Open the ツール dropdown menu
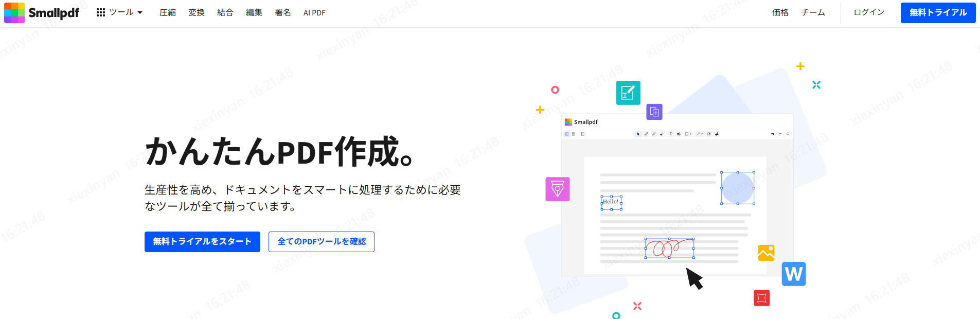980x319 pixels. pos(119,12)
